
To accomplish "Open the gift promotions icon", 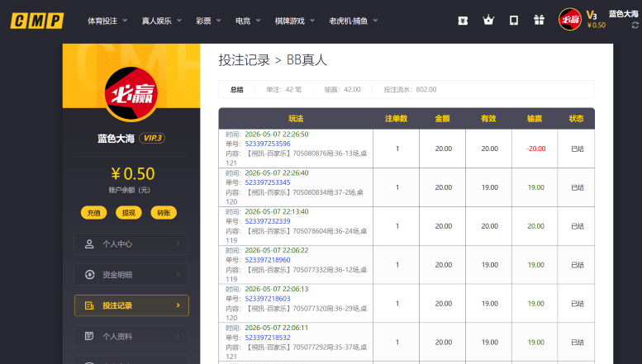I will point(539,20).
